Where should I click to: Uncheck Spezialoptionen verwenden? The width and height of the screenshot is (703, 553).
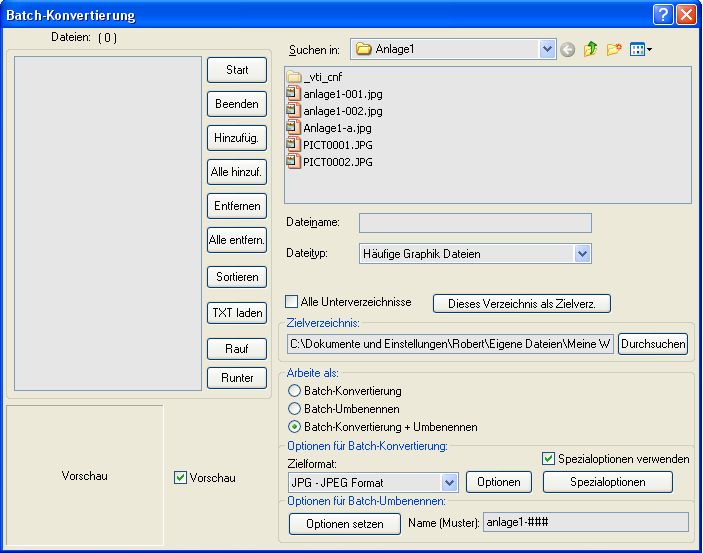548,459
